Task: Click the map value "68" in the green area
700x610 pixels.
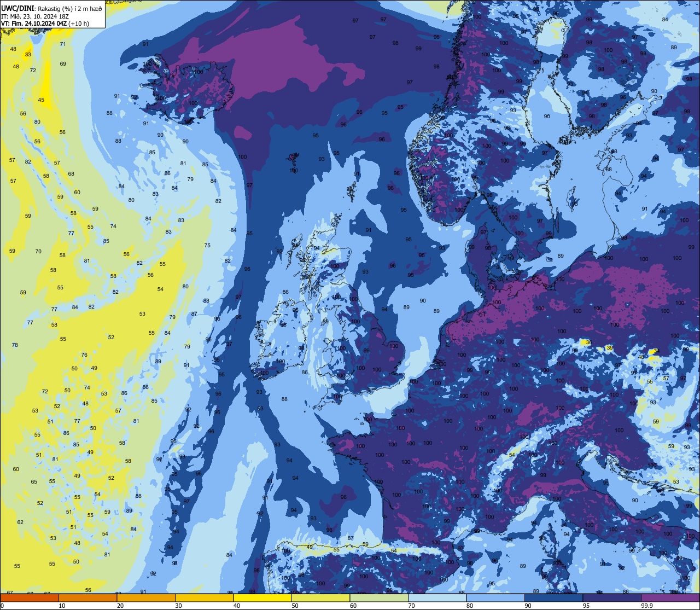Action: coord(71,174)
